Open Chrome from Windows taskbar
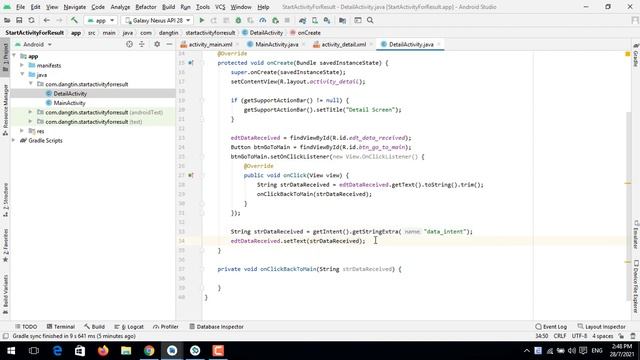This screenshot has width=640, height=360. [149, 351]
